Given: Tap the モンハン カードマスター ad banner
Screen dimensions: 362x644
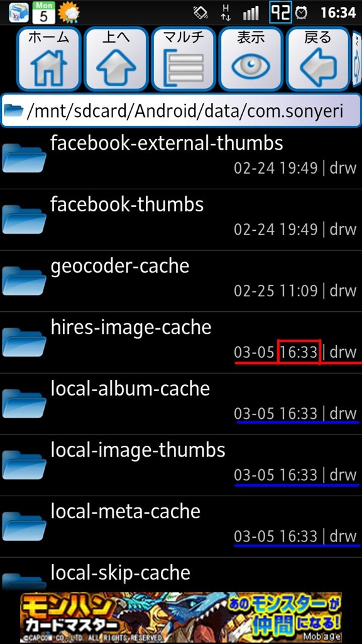Looking at the screenshot, I should [181, 618].
